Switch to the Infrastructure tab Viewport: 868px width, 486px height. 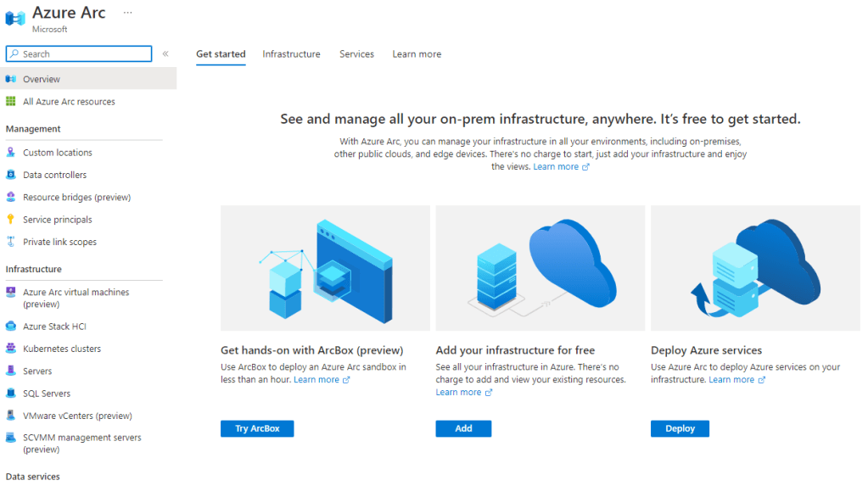coord(291,54)
